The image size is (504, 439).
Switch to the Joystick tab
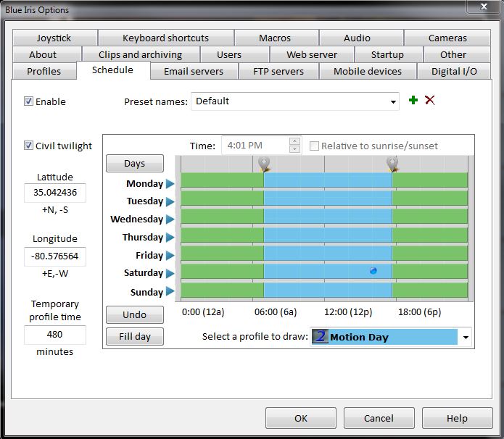[x=55, y=38]
